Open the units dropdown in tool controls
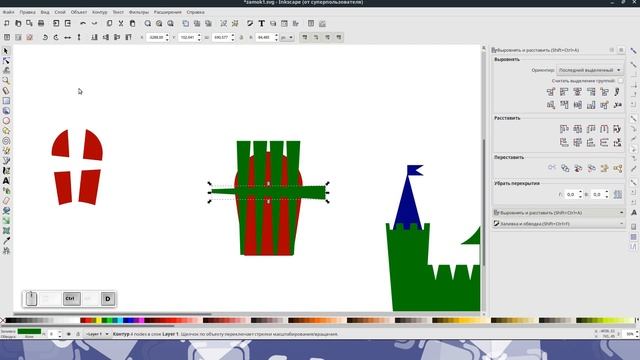This screenshot has height=360, width=640. 287,38
